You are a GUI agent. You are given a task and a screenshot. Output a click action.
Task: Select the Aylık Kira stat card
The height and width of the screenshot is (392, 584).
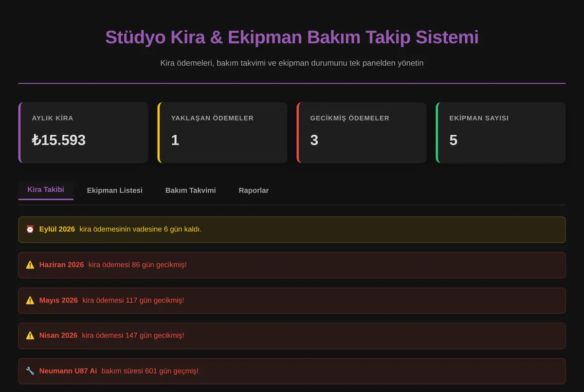click(83, 132)
